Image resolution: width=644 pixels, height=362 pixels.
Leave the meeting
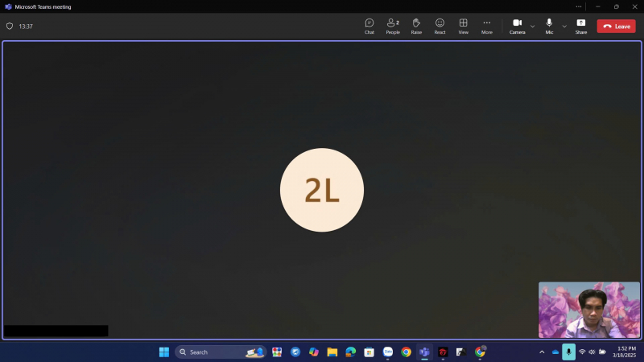click(x=616, y=26)
